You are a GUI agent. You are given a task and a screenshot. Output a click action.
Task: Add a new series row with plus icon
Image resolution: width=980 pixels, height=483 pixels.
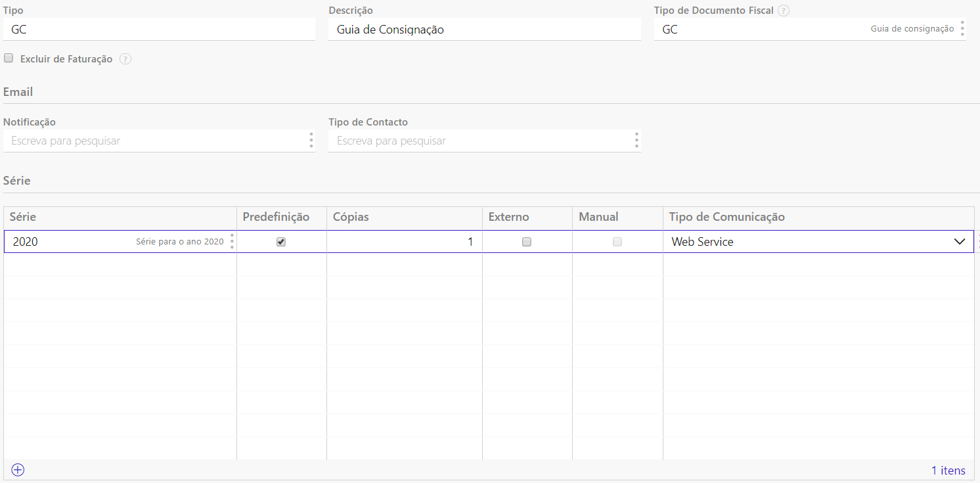pos(18,470)
